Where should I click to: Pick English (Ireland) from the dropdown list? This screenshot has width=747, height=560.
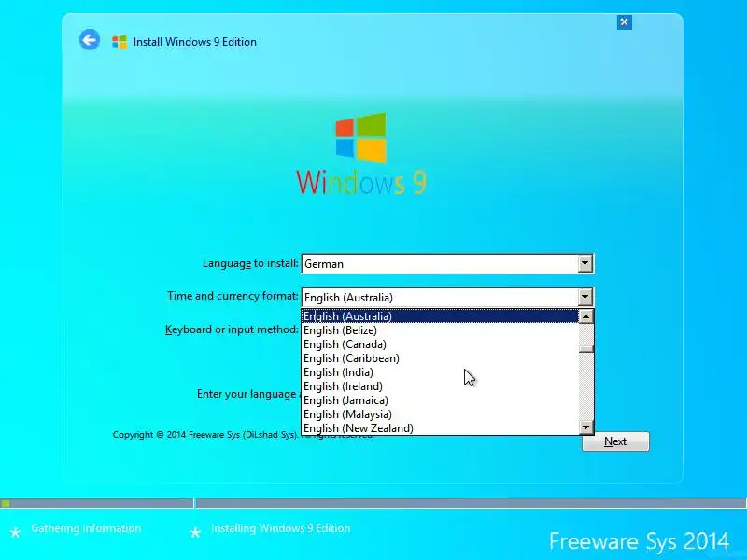coord(440,386)
